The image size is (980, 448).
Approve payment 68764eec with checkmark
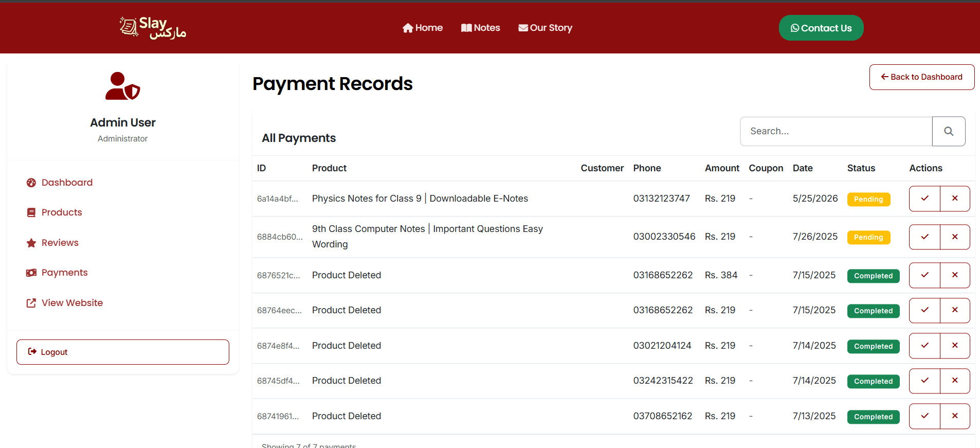[x=924, y=310]
